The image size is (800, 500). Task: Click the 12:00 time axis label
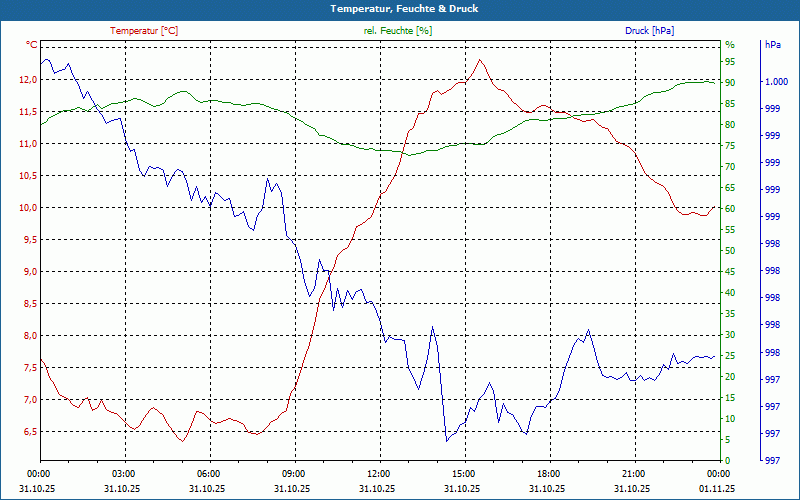[380, 473]
